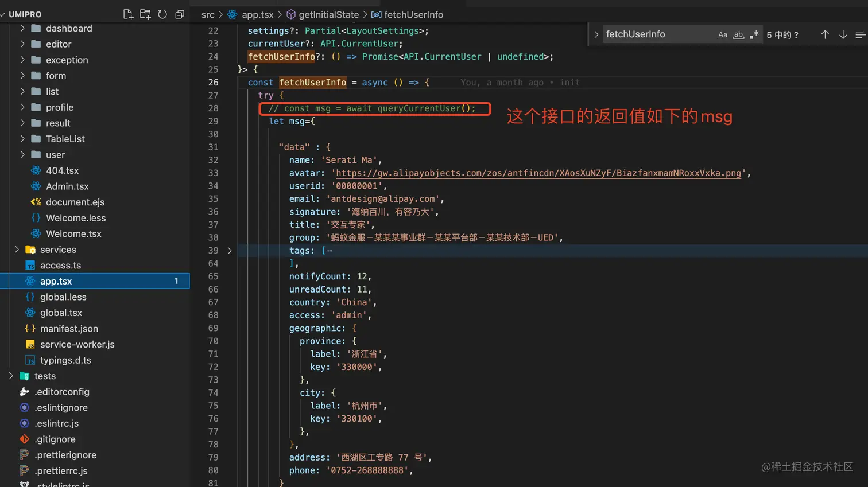868x487 pixels.
Task: Toggle Match Case in find widget
Action: click(x=723, y=34)
